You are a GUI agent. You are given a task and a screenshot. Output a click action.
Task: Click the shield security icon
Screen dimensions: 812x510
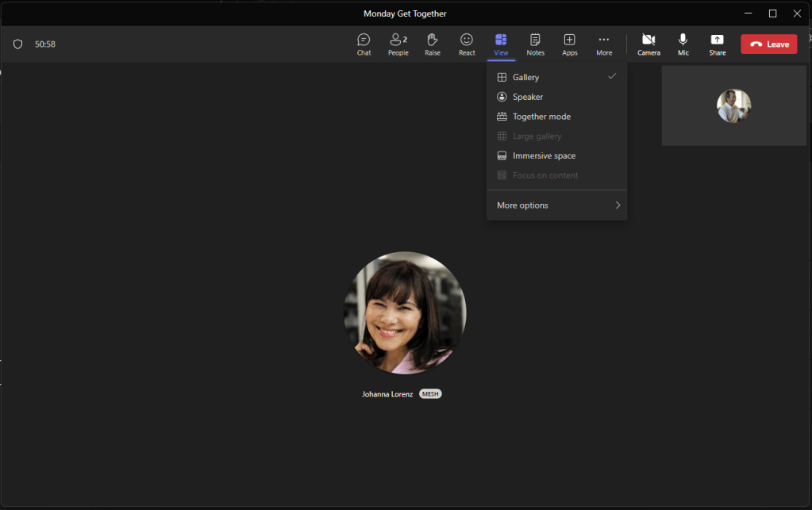pyautogui.click(x=18, y=44)
